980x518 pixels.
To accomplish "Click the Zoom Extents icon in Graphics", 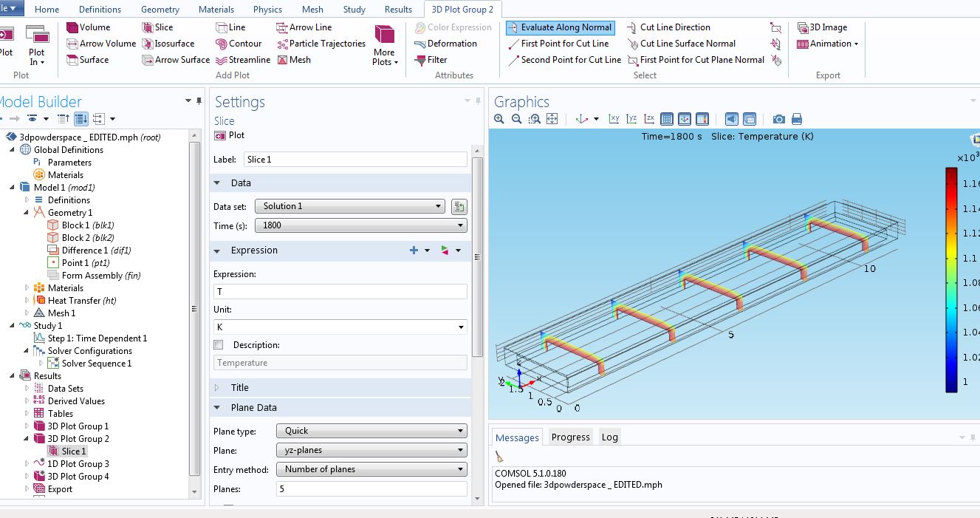I will pos(552,119).
